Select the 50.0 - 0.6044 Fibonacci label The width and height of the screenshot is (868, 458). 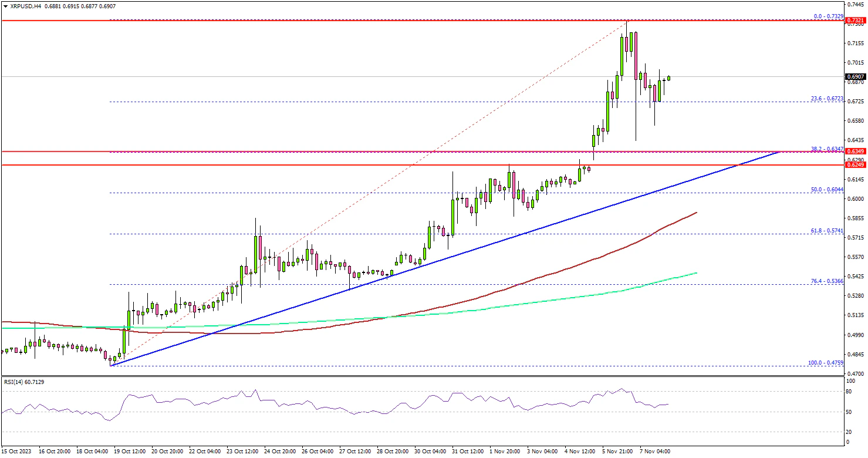(x=826, y=190)
